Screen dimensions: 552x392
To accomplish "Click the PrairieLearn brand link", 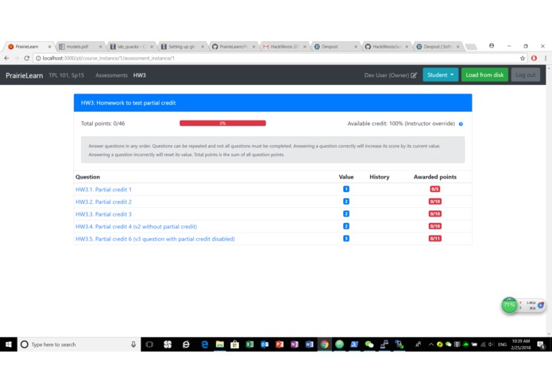I will tap(25, 75).
